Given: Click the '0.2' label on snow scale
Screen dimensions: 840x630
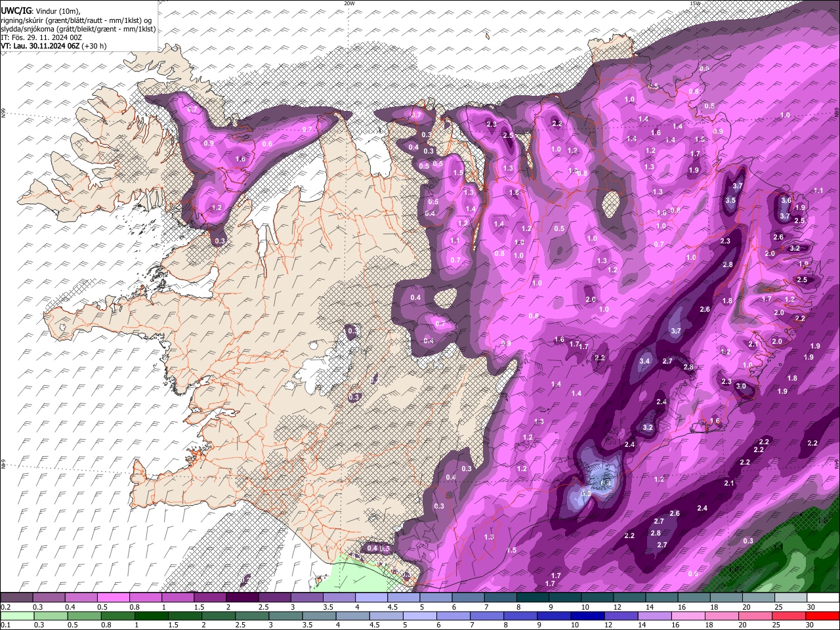Looking at the screenshot, I should coord(5,607).
